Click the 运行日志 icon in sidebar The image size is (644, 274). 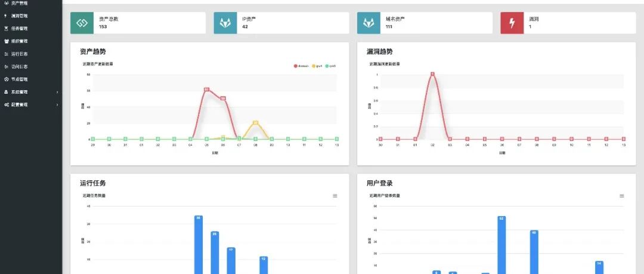click(x=6, y=54)
